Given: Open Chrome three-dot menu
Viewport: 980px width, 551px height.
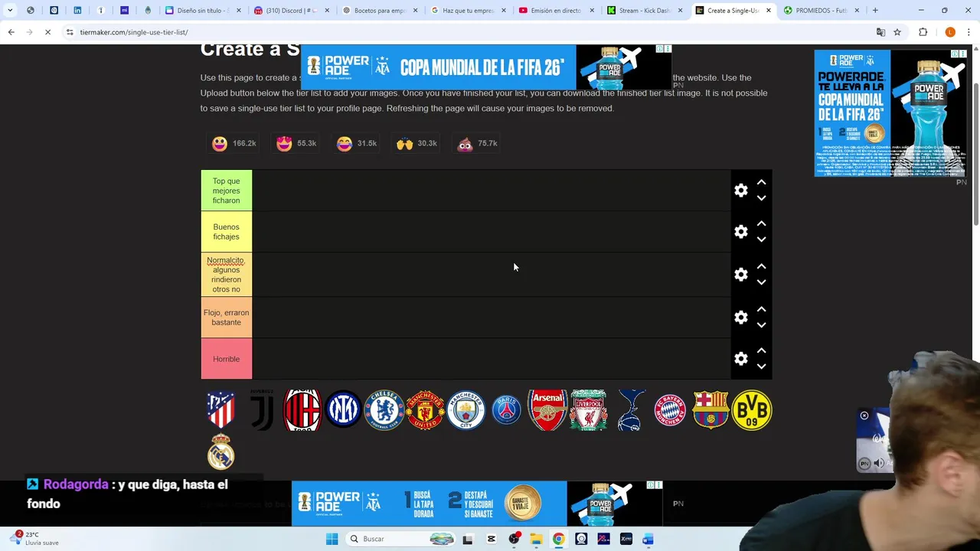Looking at the screenshot, I should (x=969, y=32).
